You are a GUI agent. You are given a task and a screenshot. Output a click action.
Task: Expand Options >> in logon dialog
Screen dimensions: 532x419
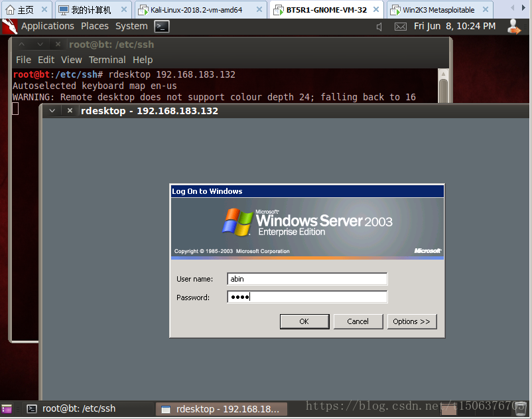tap(412, 321)
